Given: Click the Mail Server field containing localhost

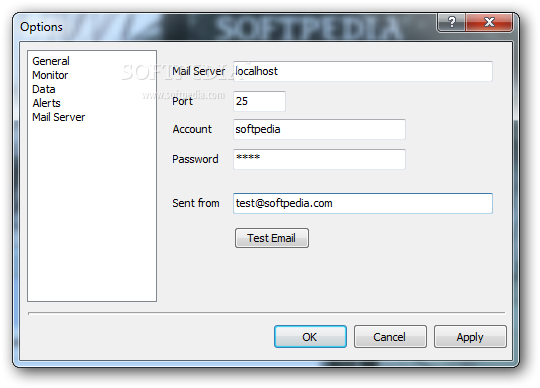Looking at the screenshot, I should point(363,71).
